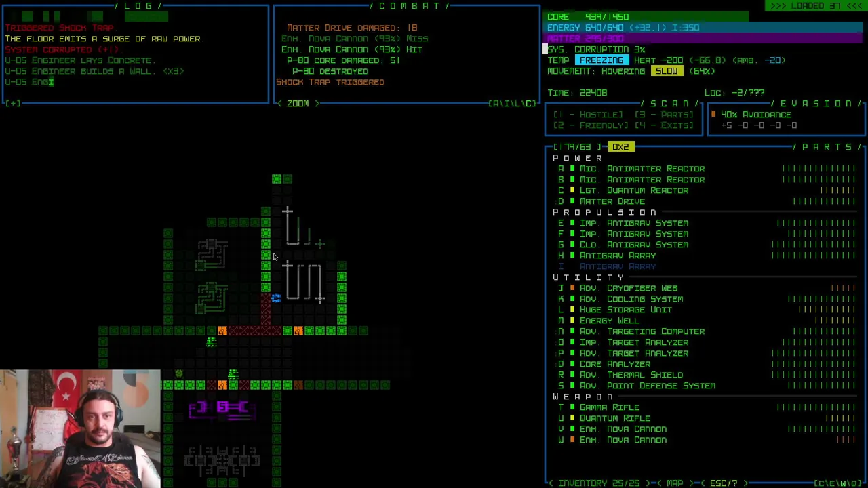
Task: Click the arrow left of INVENTORY 25/25
Action: tap(551, 483)
